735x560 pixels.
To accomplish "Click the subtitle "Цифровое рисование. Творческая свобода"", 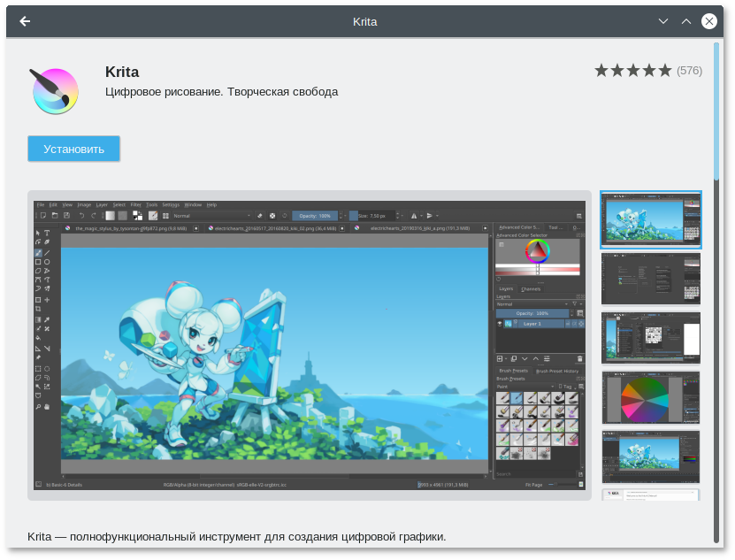I will [x=221, y=92].
